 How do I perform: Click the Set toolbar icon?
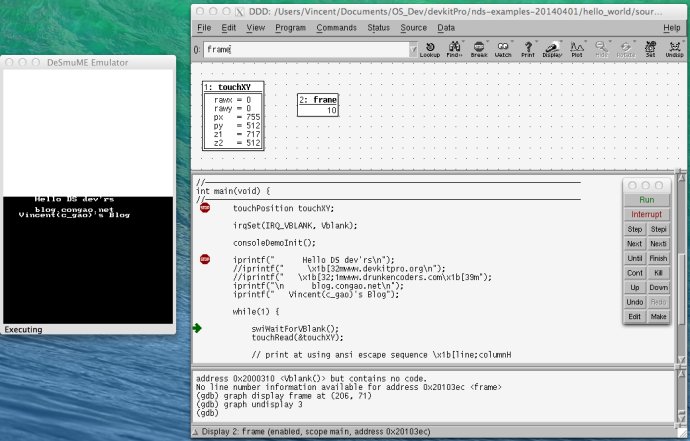pyautogui.click(x=649, y=49)
